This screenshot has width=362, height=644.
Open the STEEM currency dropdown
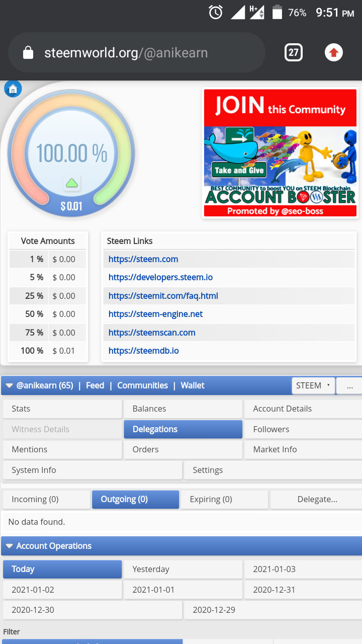click(313, 385)
